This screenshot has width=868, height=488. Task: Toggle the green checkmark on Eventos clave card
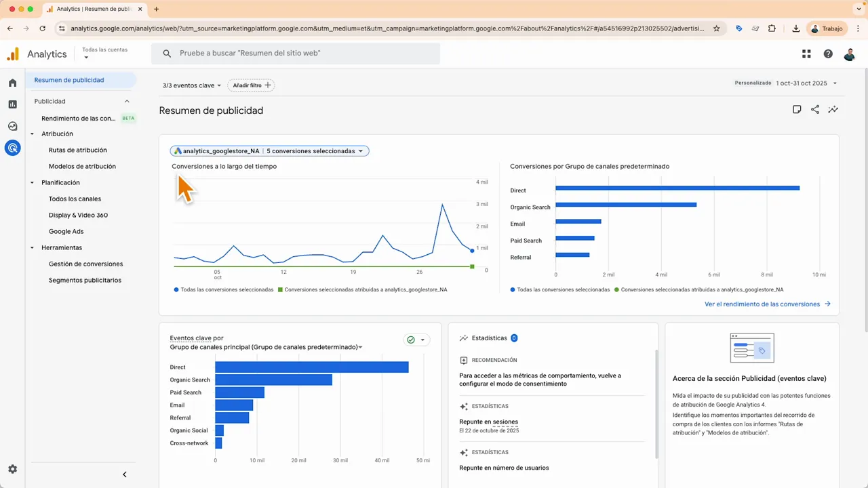(410, 339)
